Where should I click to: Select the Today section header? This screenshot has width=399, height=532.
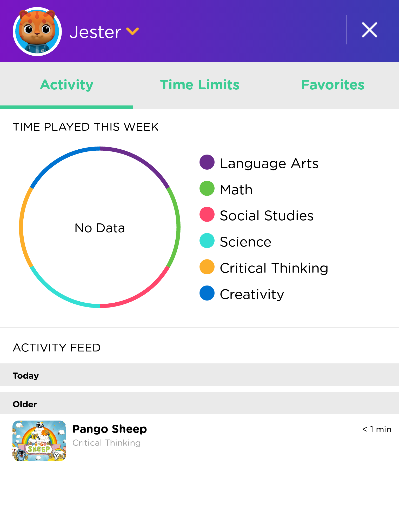tap(199, 375)
